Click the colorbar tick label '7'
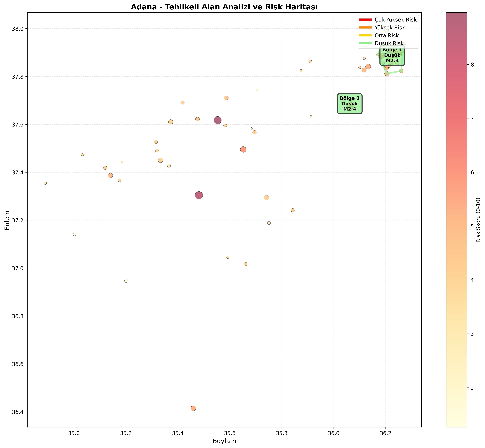 [472, 118]
